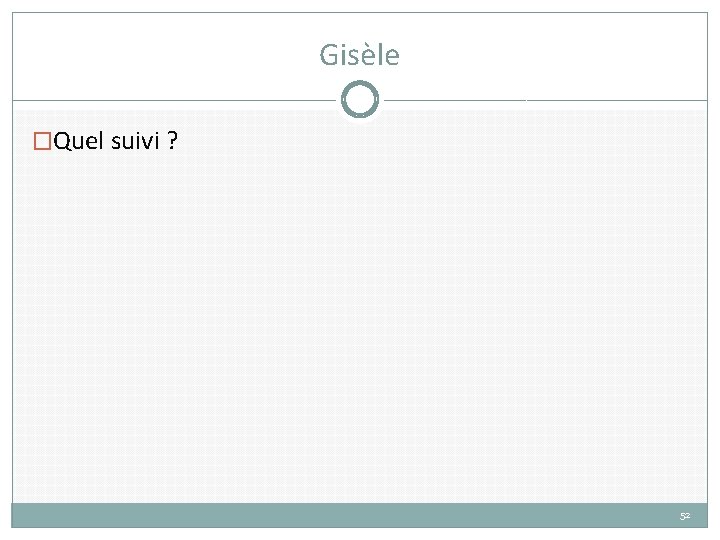Click the letter G in the title
The height and width of the screenshot is (540, 720).
[x=329, y=55]
